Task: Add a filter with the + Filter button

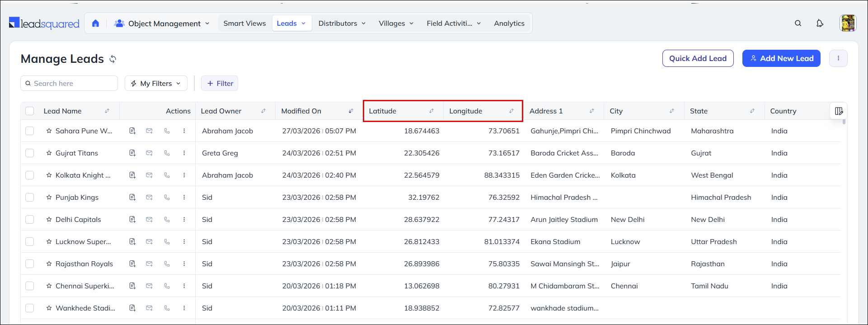Action: [220, 84]
